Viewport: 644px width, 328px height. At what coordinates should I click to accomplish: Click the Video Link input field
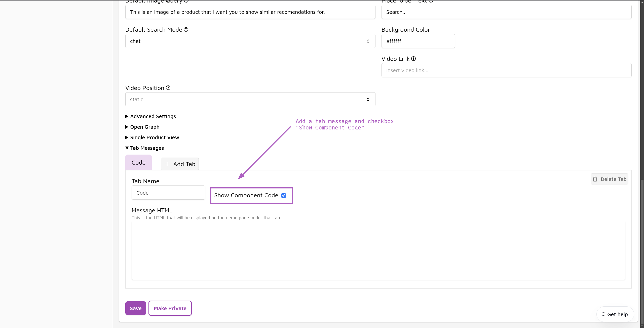(506, 70)
